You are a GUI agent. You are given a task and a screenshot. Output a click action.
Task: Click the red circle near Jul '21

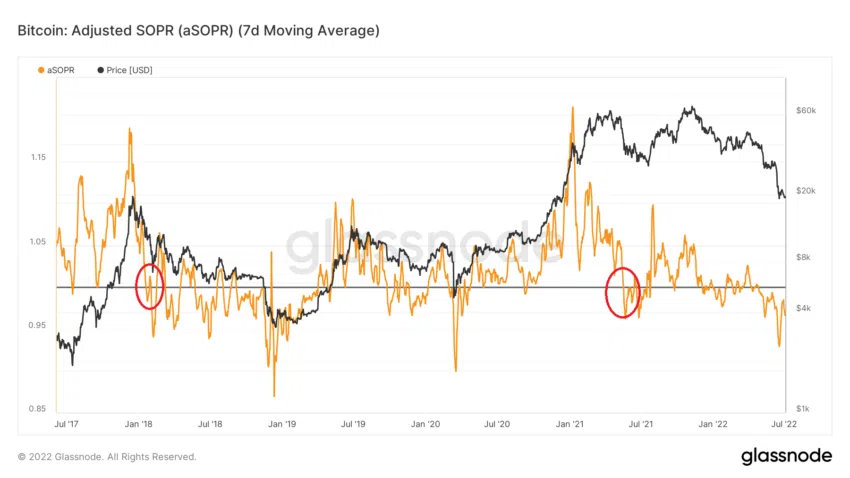623,293
